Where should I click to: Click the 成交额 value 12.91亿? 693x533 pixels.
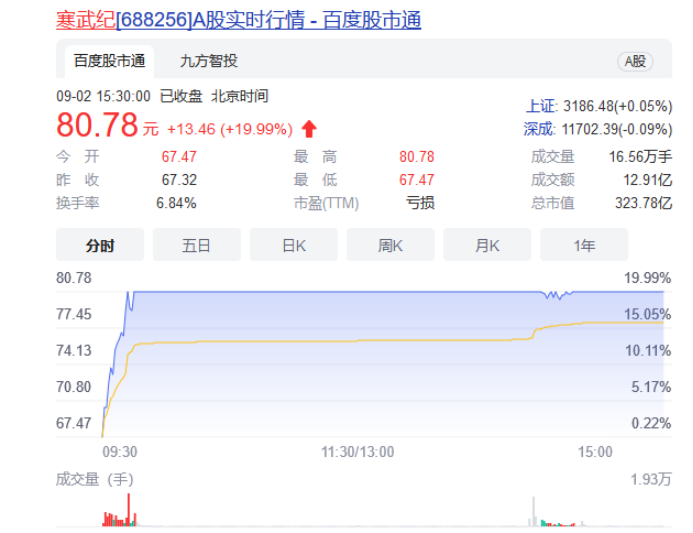[x=647, y=180]
